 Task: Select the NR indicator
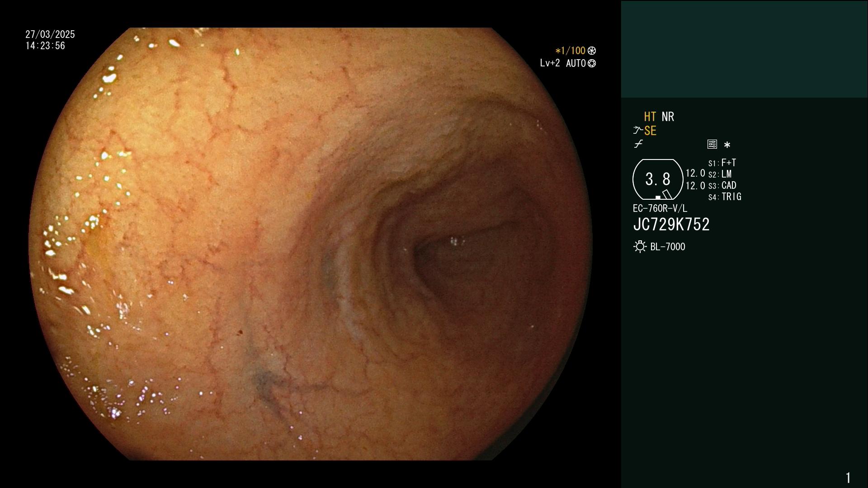(668, 117)
